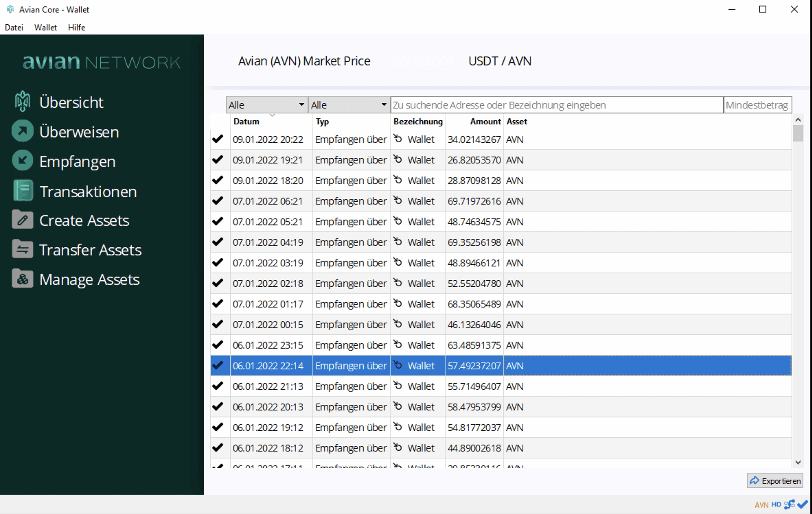
Task: Click mining icon in 07.01.2022 02:18 row
Action: (398, 283)
